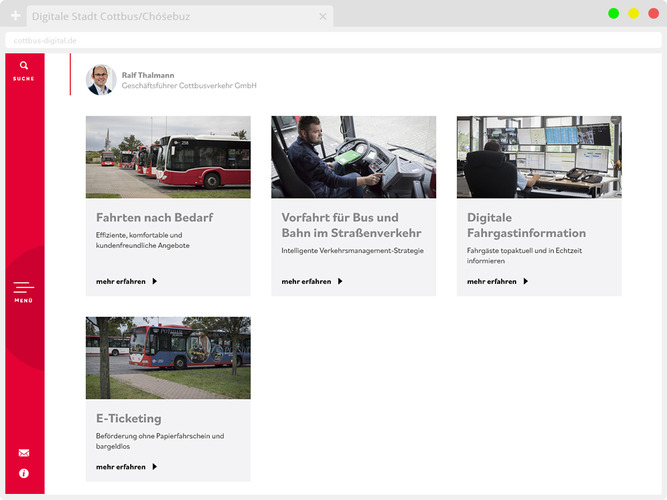
Task: Click the cottbus-digital.de address bar
Action: point(300,40)
